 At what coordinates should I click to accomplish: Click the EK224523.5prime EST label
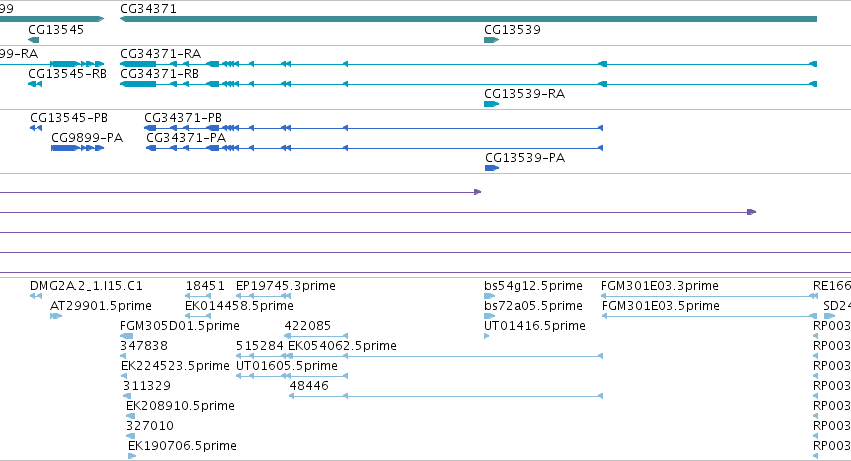(x=175, y=366)
